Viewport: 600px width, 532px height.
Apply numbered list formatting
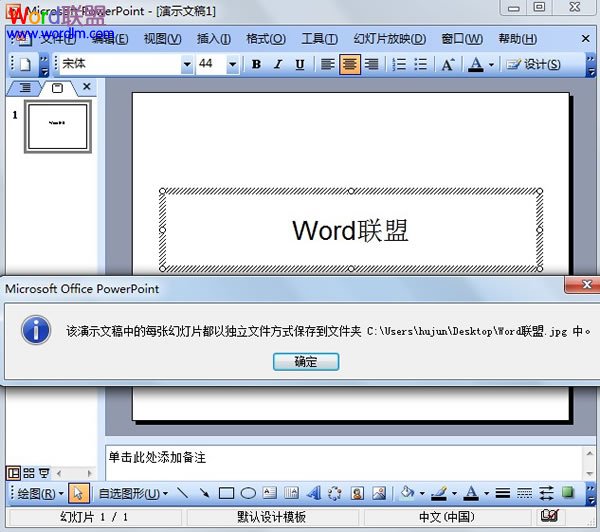399,64
